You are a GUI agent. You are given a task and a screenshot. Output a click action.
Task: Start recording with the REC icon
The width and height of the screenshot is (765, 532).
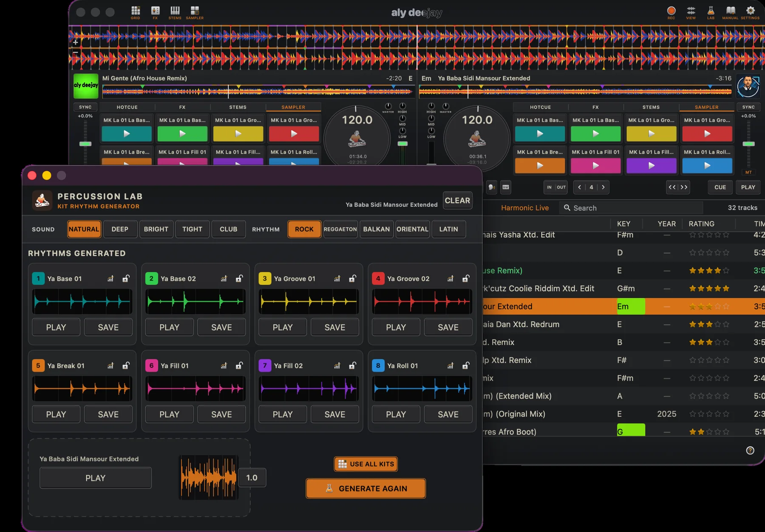click(x=671, y=12)
